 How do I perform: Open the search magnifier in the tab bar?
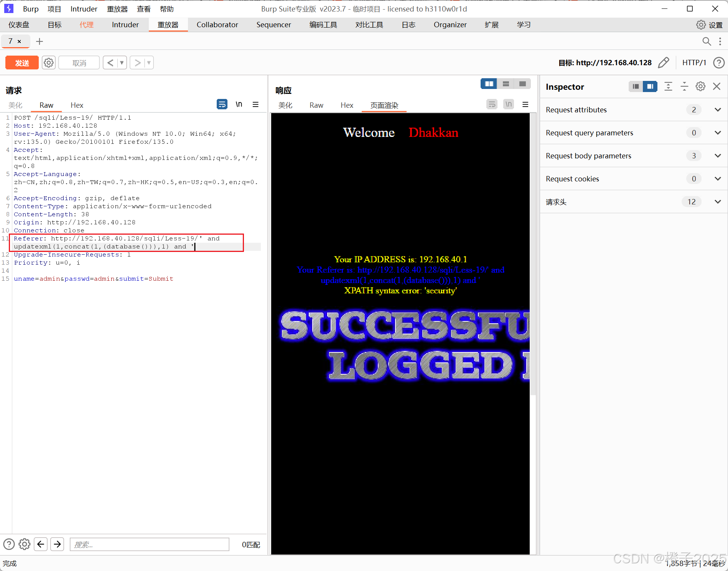pyautogui.click(x=707, y=41)
